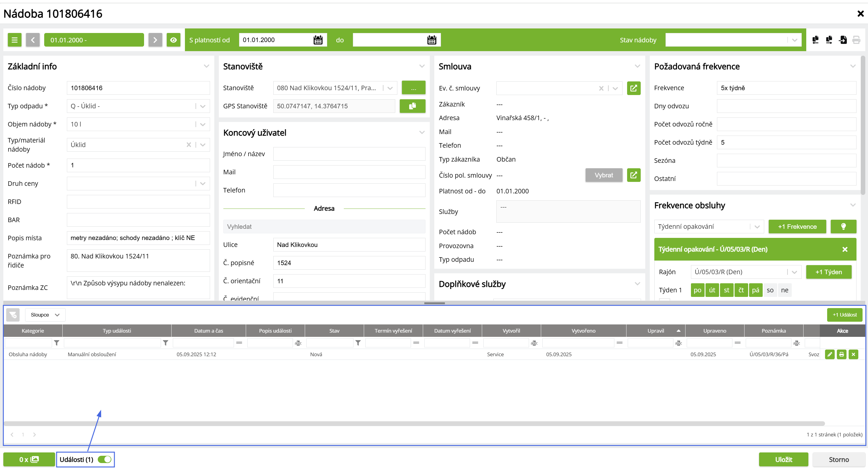Image resolution: width=868 pixels, height=470 pixels.
Task: Open the Typ odpadu dropdown
Action: (x=202, y=106)
